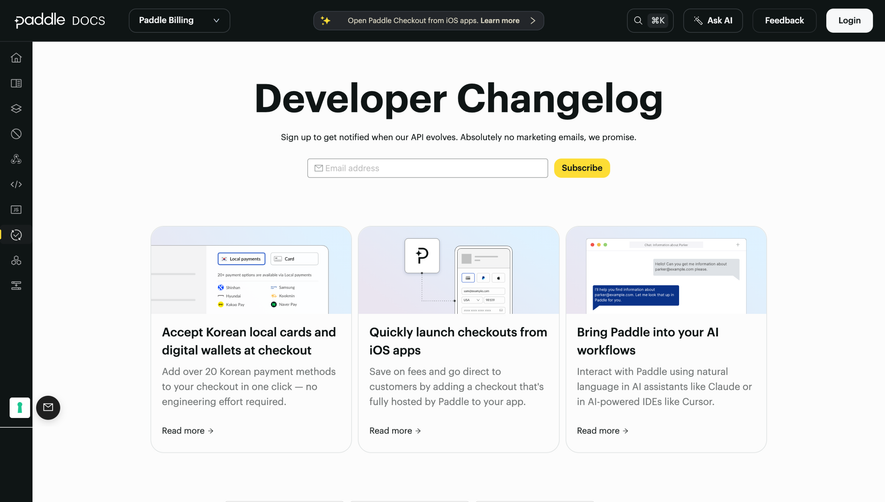Click the arrow on the iOS announcement banner
885x502 pixels.
(x=533, y=20)
